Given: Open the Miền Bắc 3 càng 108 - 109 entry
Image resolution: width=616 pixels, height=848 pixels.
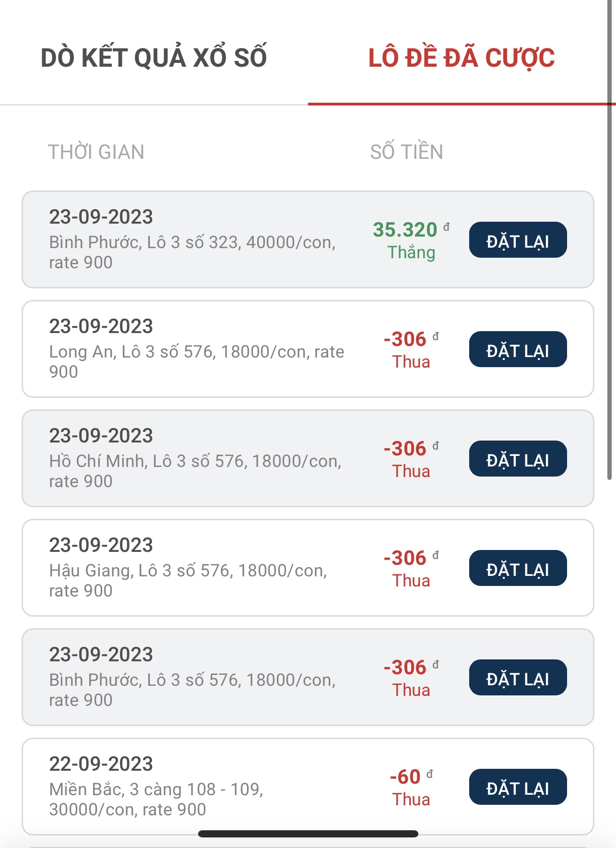Looking at the screenshot, I should [156, 790].
